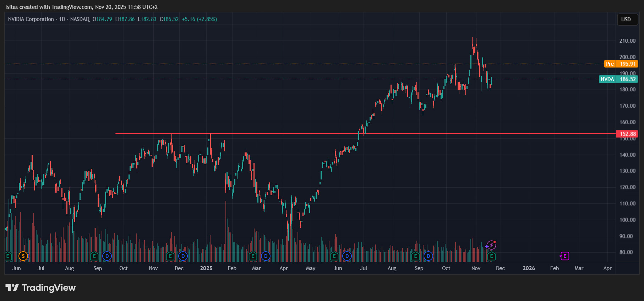Select the red horizontal line at 152.88
This screenshot has width=644, height=301.
(x=284, y=134)
